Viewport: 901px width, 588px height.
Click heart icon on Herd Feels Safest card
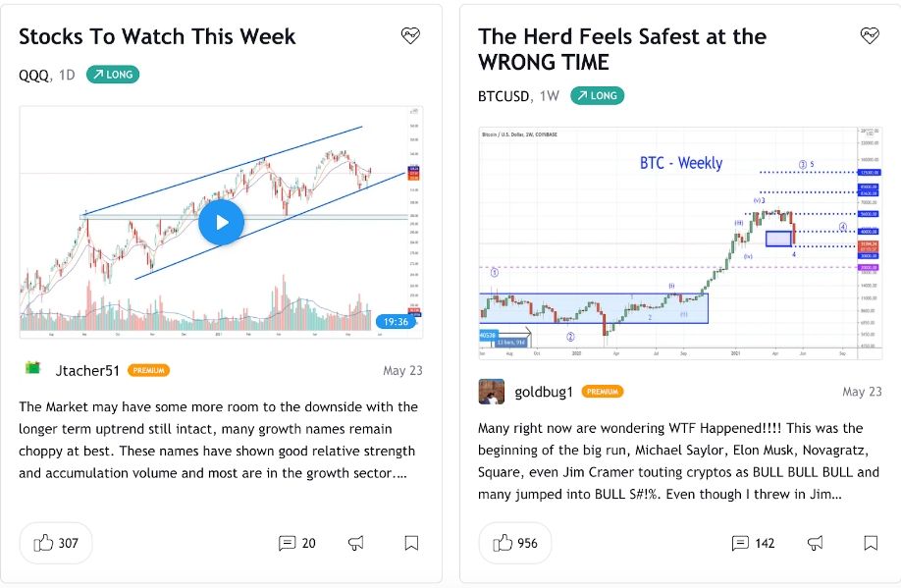870,36
